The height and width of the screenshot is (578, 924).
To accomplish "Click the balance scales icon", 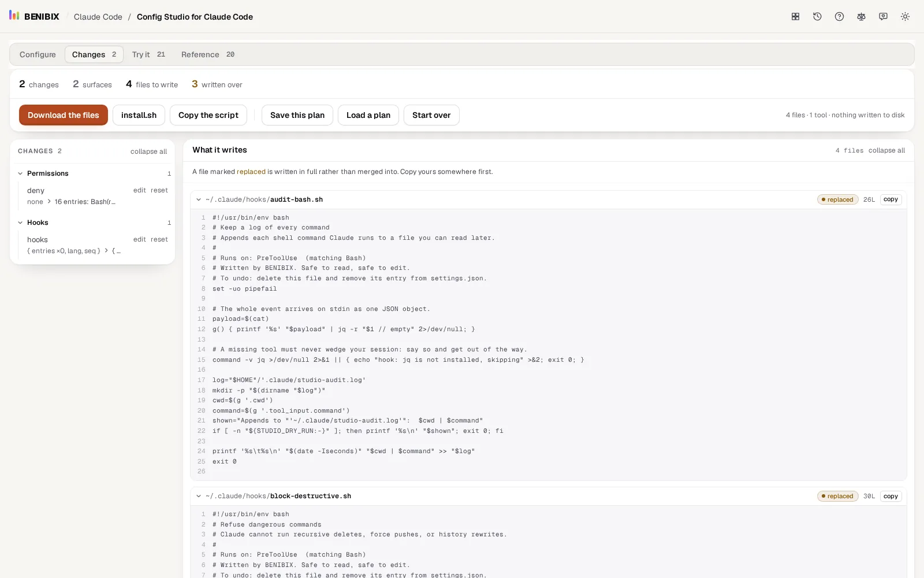I will [861, 17].
